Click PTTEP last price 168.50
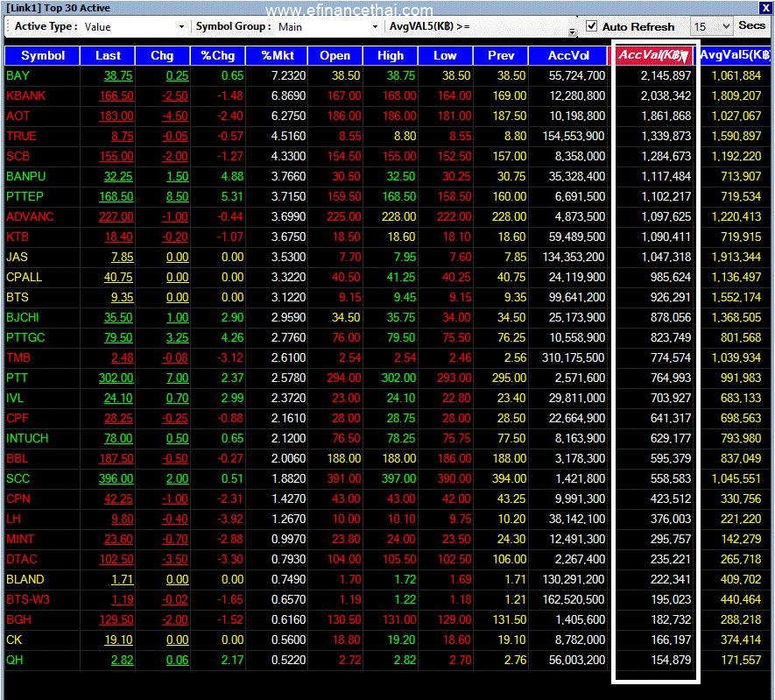Screen dimensions: 775x700 [x=116, y=197]
